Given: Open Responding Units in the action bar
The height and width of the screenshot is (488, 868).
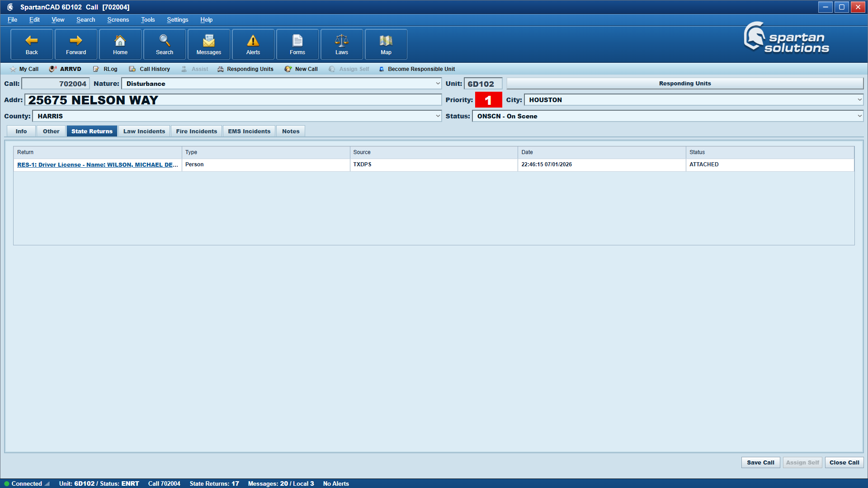Looking at the screenshot, I should (x=245, y=69).
